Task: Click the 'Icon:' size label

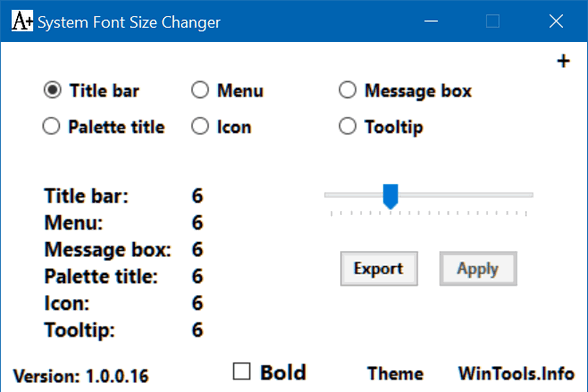Action: tap(67, 303)
